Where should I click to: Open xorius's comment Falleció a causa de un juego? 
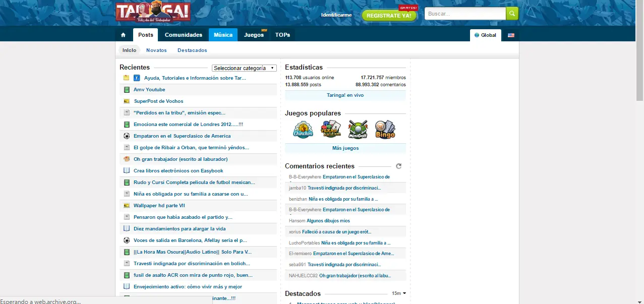[x=336, y=232]
